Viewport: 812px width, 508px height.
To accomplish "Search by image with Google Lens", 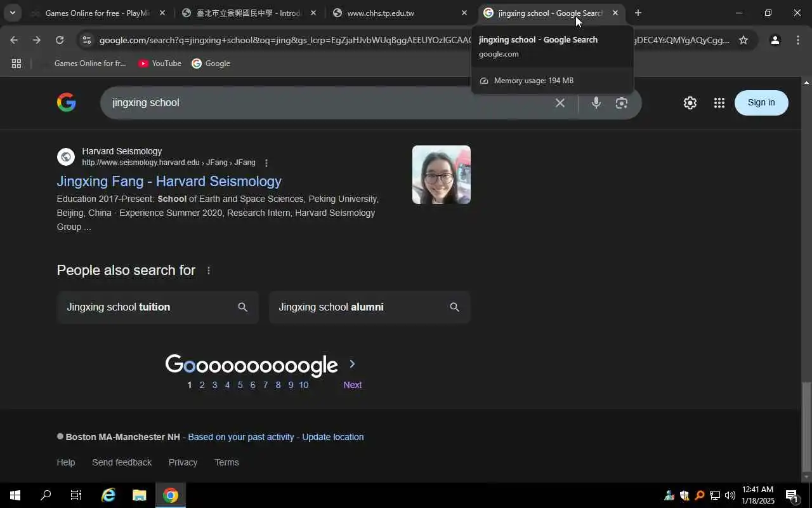I will (x=622, y=103).
